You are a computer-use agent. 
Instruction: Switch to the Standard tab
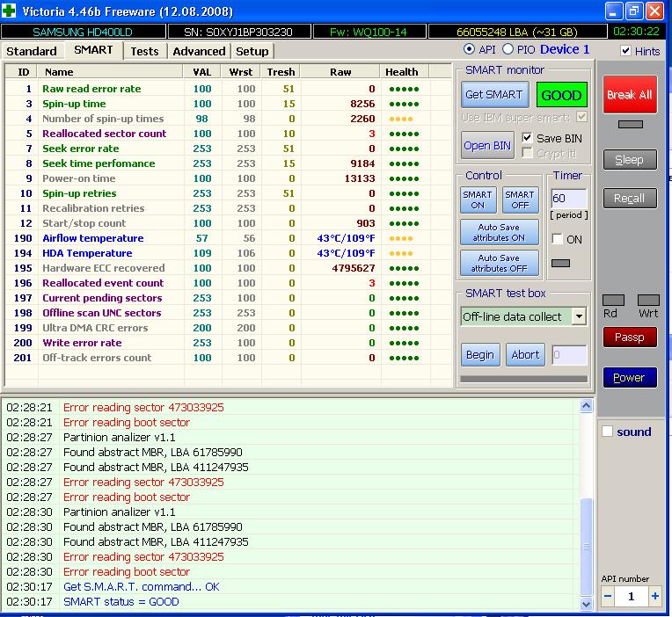(x=32, y=51)
